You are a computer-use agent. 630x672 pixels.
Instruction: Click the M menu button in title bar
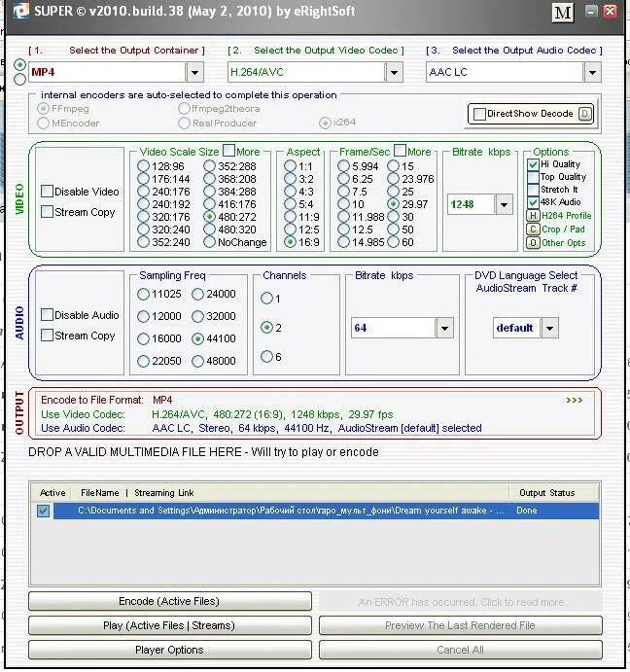coord(563,13)
